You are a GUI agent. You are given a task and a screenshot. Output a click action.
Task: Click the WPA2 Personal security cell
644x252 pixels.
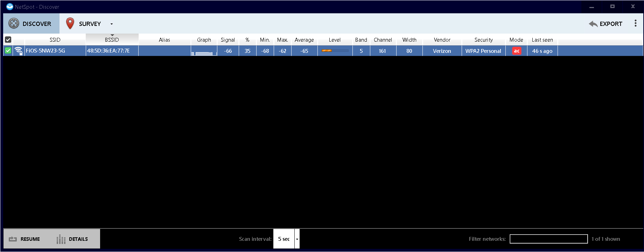pyautogui.click(x=483, y=51)
